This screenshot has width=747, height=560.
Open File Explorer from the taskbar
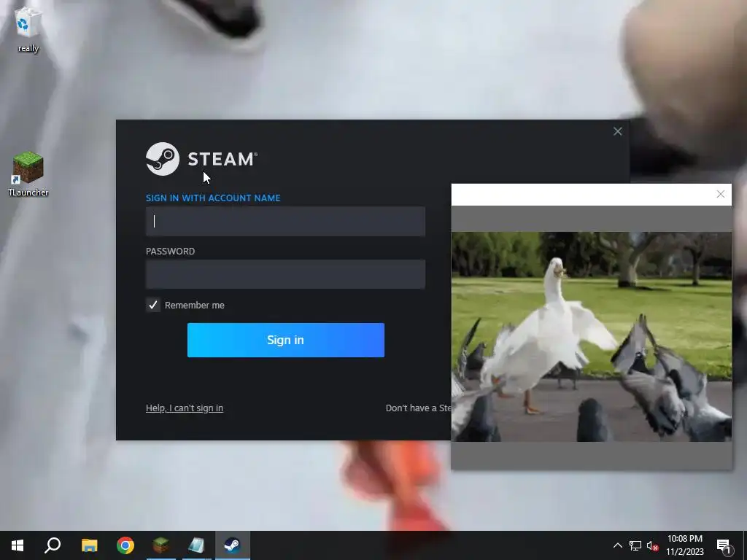coord(89,545)
